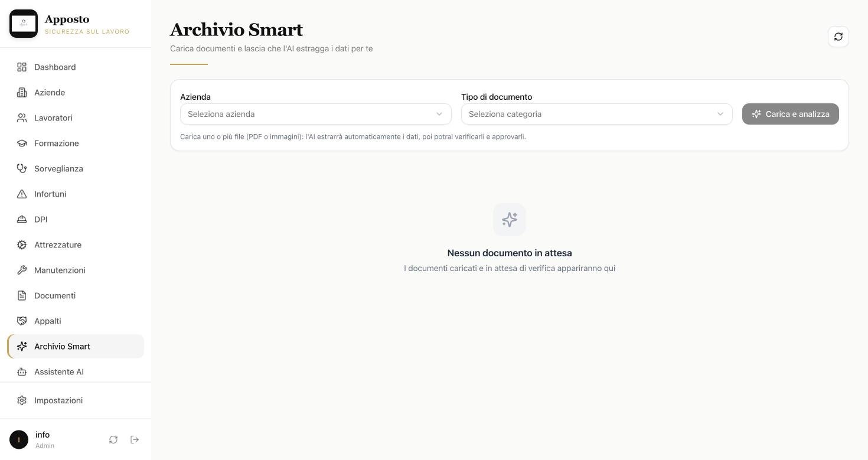This screenshot has width=868, height=460.
Task: Click the Attrezzature gear icon
Action: [x=22, y=245]
